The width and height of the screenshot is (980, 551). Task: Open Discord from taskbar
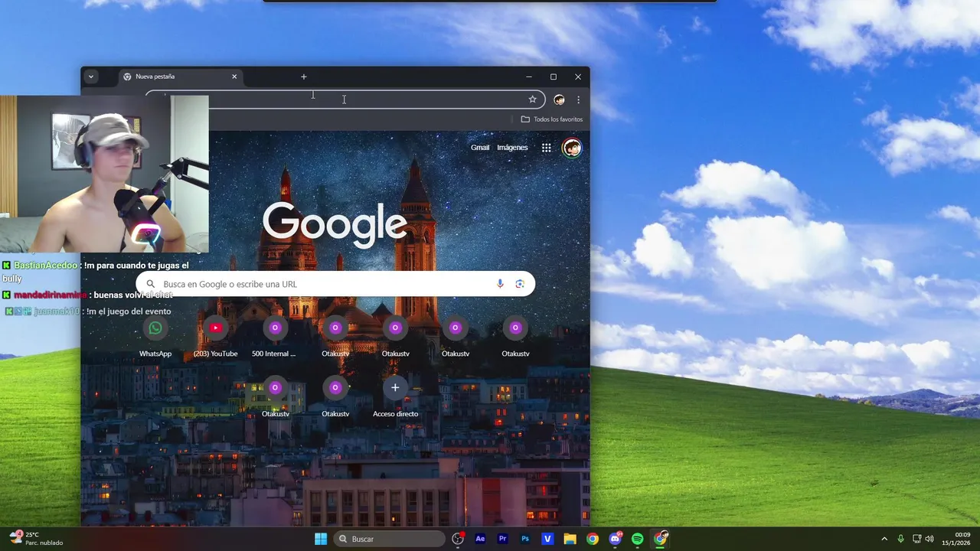[x=615, y=539]
